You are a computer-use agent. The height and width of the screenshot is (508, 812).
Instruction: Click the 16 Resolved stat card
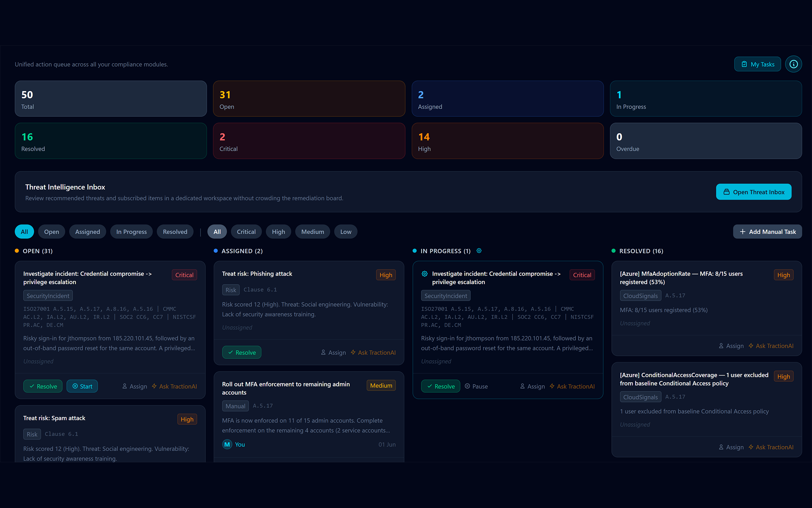[111, 141]
